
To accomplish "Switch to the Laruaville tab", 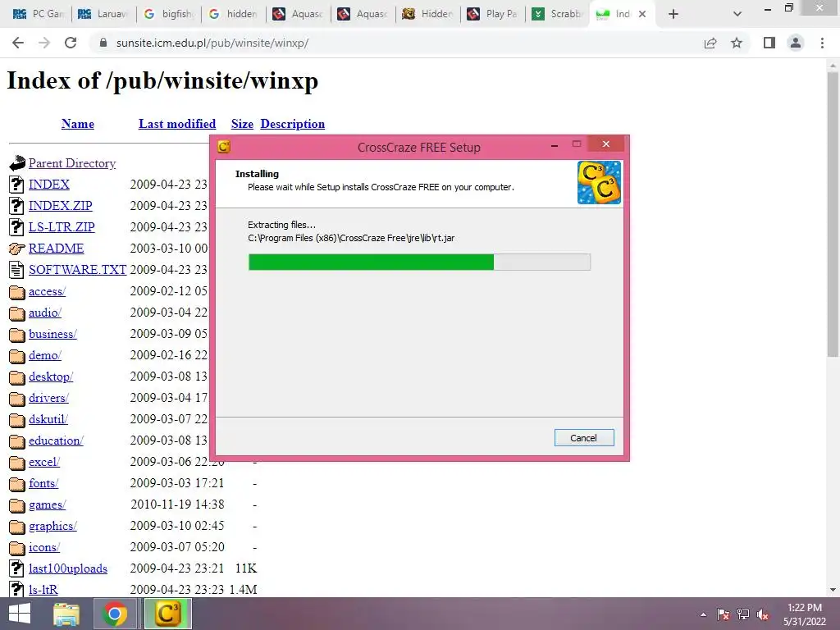I will [103, 14].
